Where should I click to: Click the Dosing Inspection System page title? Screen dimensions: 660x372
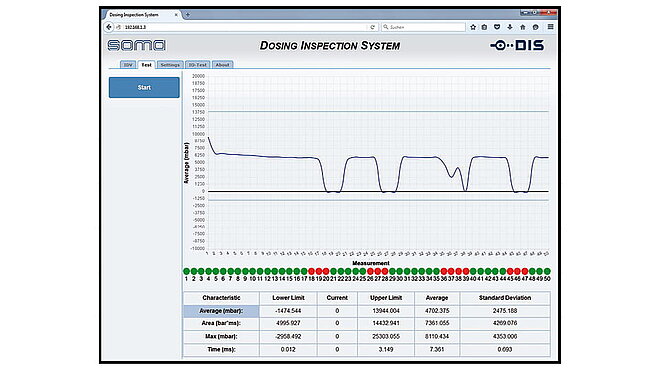[330, 45]
